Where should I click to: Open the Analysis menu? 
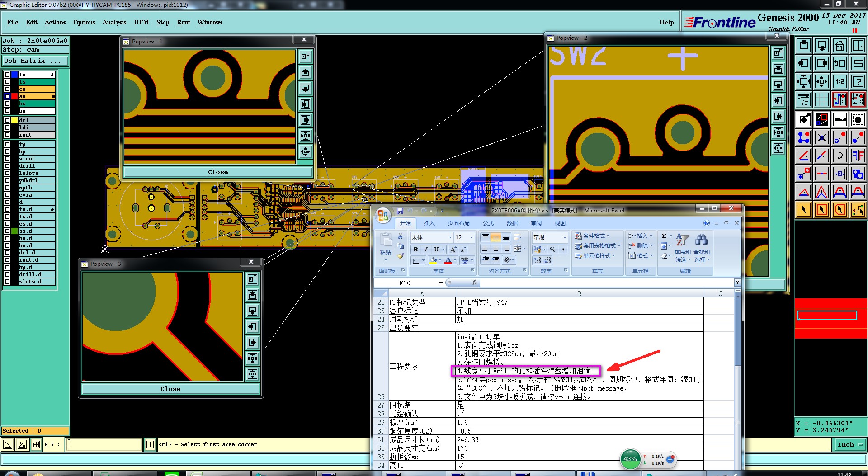point(114,22)
